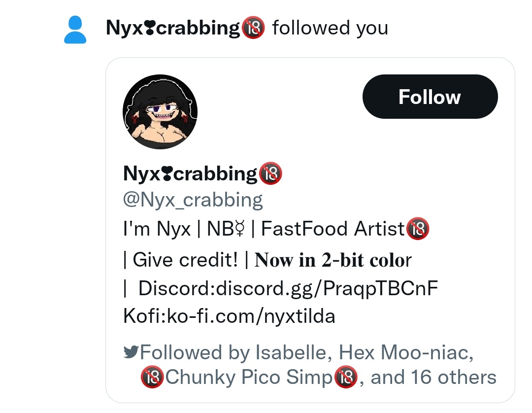Open the discord.gg/PraqpTBCnF link
532x413 pixels.
327,288
